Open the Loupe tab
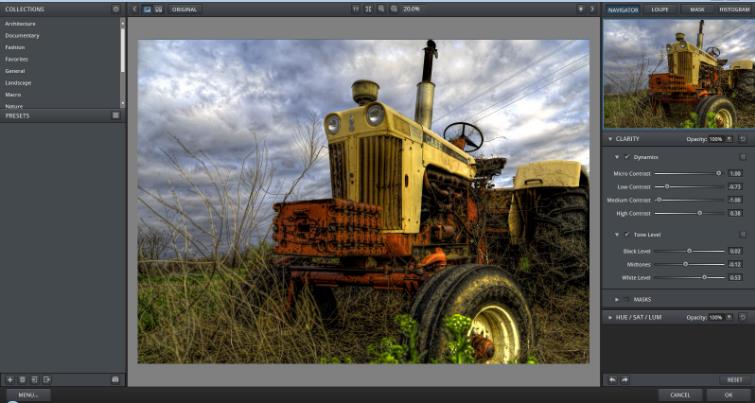The image size is (755, 403). (660, 9)
